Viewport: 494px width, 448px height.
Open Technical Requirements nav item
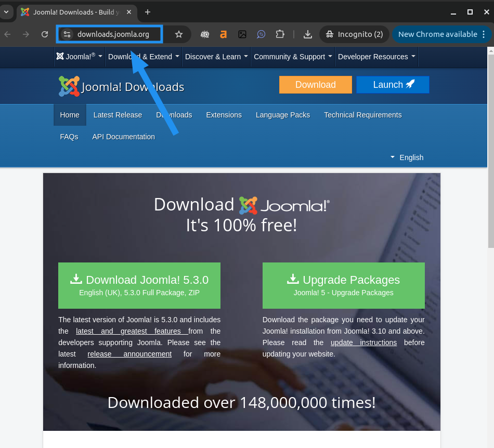point(362,115)
